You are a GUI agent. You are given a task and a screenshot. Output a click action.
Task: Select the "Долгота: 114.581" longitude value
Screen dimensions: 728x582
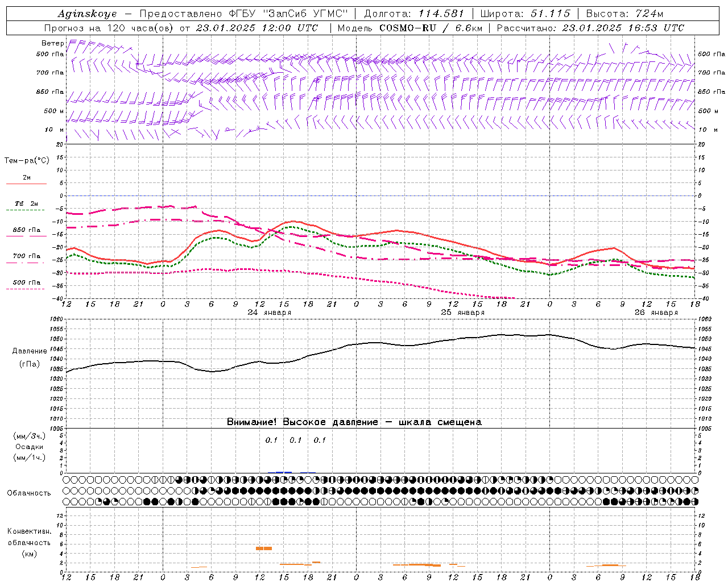click(414, 14)
